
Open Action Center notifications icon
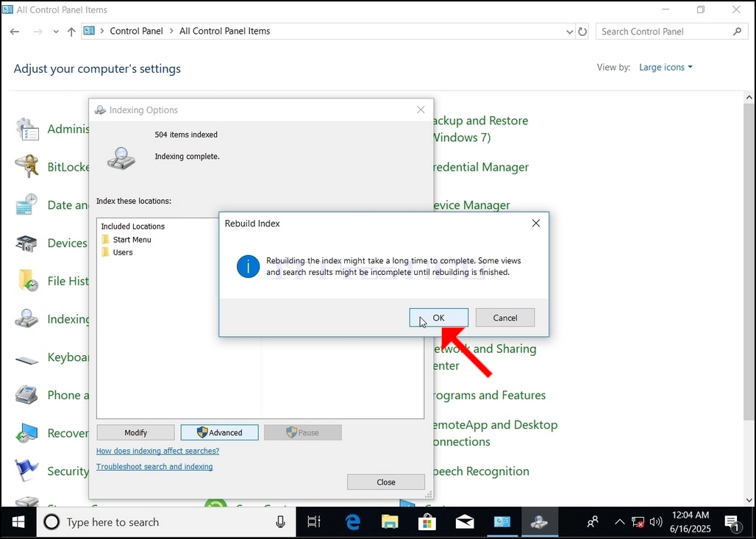point(732,522)
